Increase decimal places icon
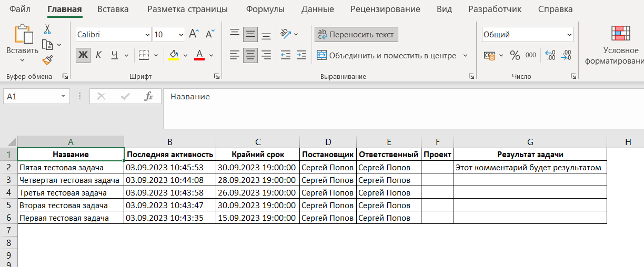This screenshot has height=267, width=644. [x=550, y=55]
